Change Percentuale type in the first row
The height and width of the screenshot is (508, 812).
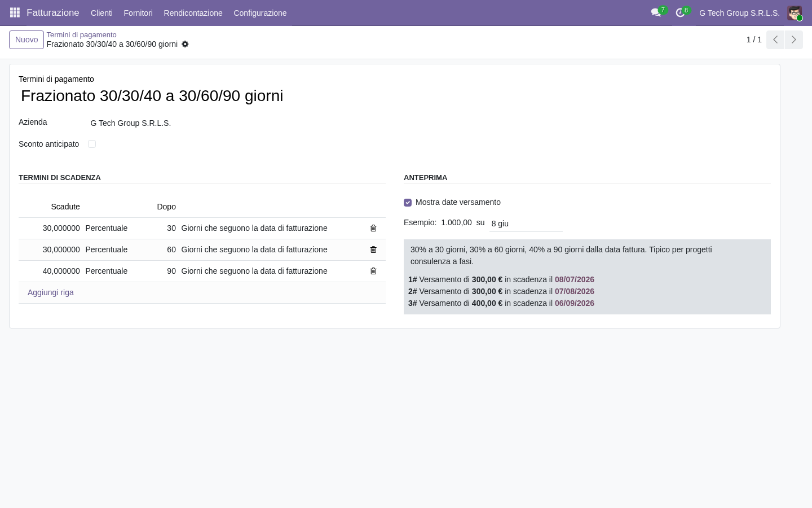pyautogui.click(x=107, y=228)
